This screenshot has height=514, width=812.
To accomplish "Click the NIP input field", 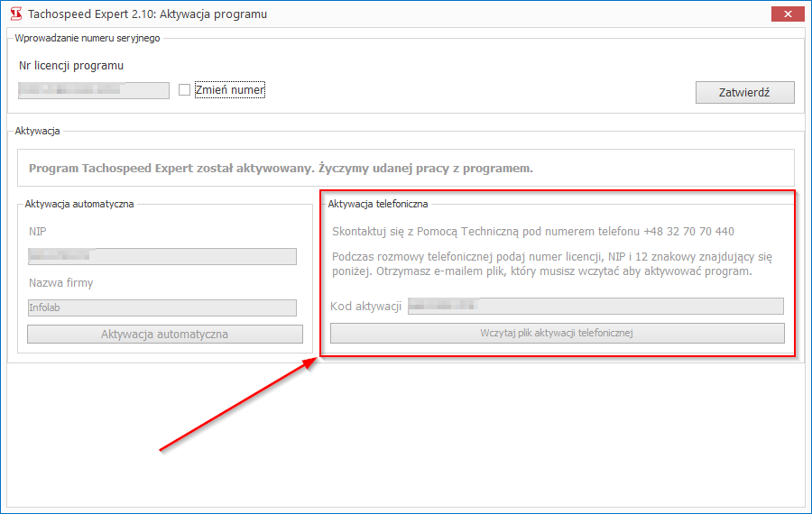I will (x=162, y=256).
